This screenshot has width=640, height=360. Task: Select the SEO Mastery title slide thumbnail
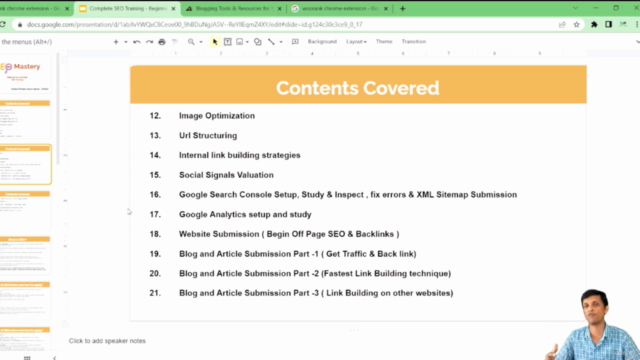point(25,74)
